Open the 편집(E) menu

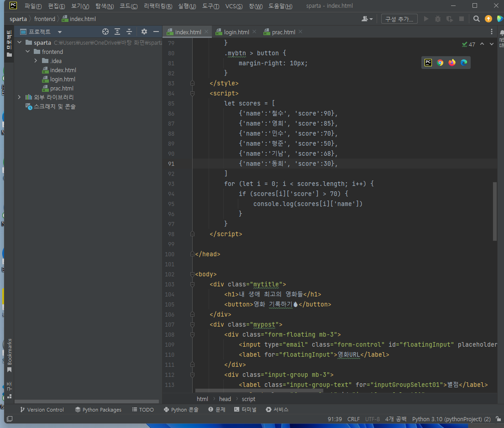coord(57,6)
